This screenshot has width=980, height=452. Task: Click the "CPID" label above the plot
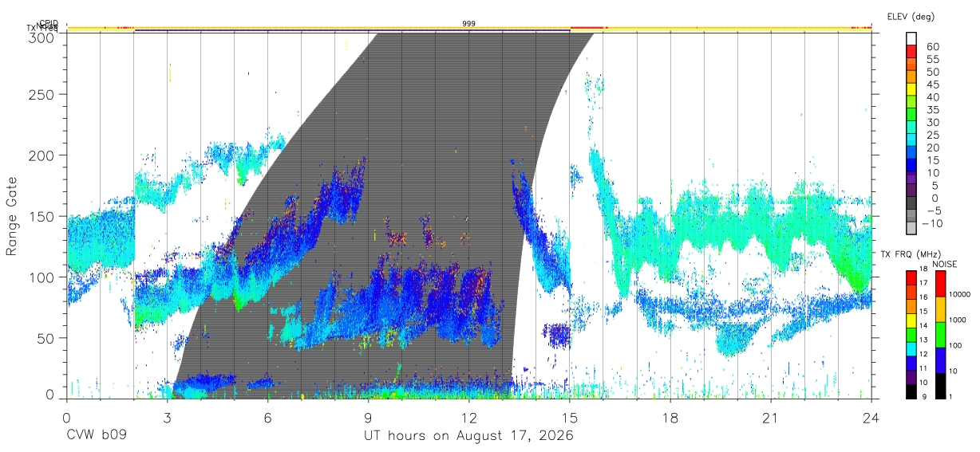[x=49, y=23]
